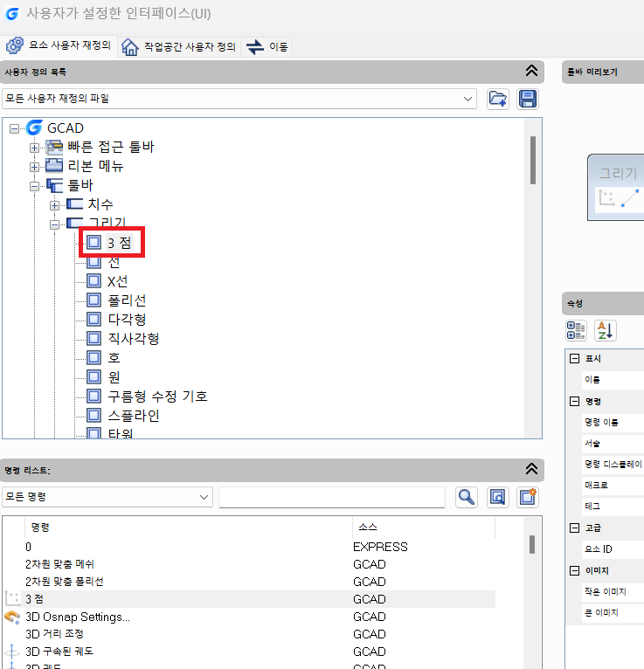Click the magnifier search icon in command list

pyautogui.click(x=467, y=497)
